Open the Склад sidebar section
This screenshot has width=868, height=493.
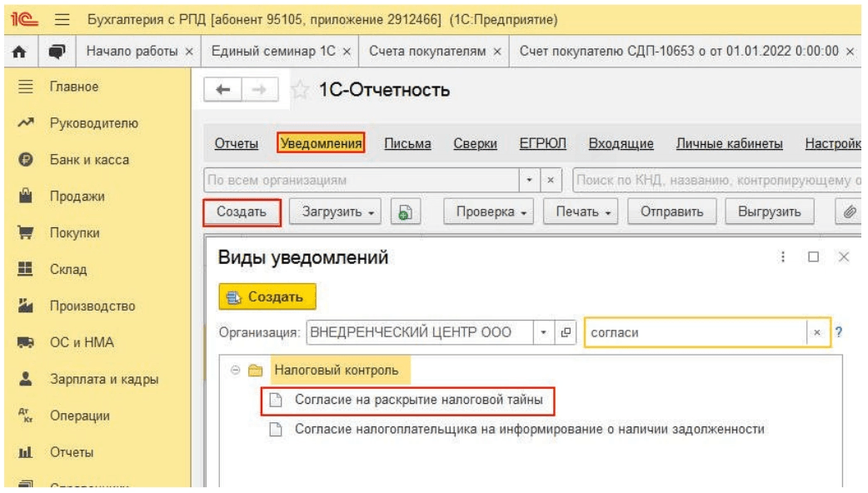[x=68, y=270]
